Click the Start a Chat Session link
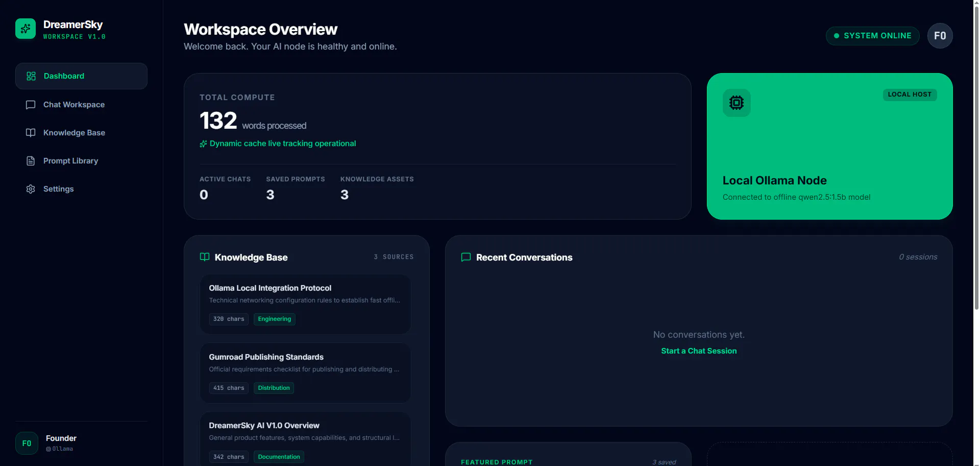The width and height of the screenshot is (980, 466). click(699, 351)
